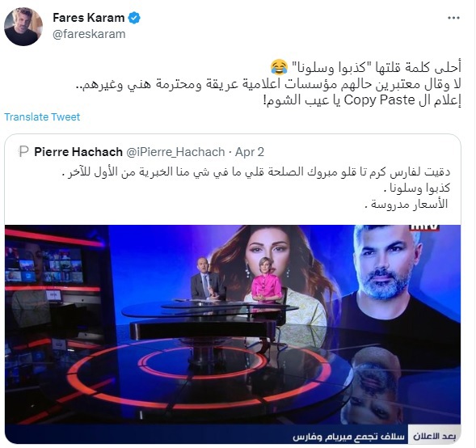This screenshot has width=476, height=448.
Task: Click the anchors at the news desk
Action: coord(237,281)
